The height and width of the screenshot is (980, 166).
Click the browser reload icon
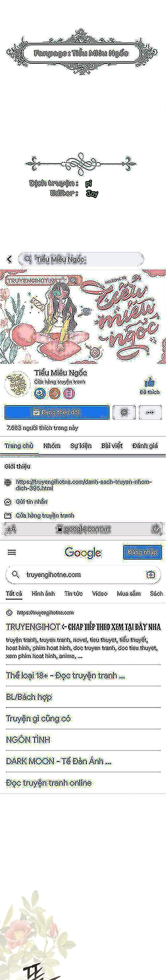click(156, 528)
